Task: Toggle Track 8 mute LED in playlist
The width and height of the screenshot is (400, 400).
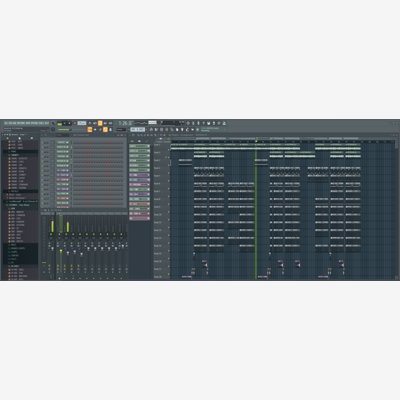Action: [169, 204]
